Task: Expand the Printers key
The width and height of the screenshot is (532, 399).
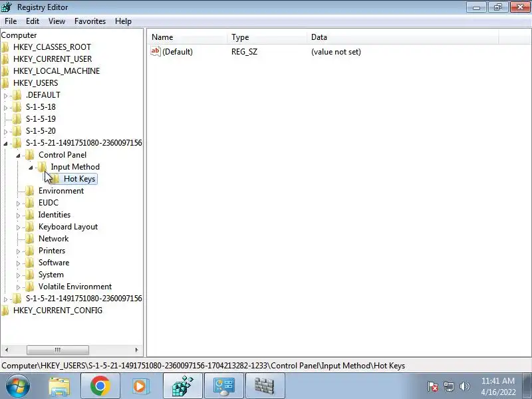Action: 18,252
